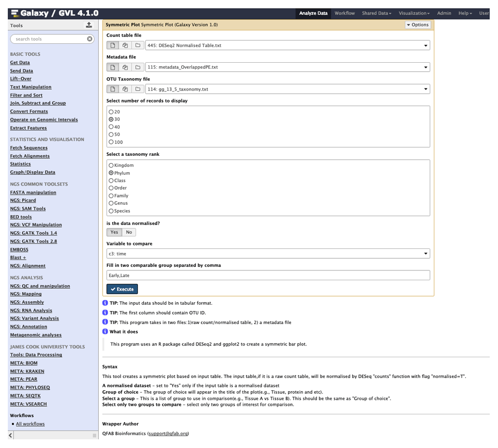Switch to the Workflow menu
The width and height of the screenshot is (498, 448).
(x=344, y=13)
